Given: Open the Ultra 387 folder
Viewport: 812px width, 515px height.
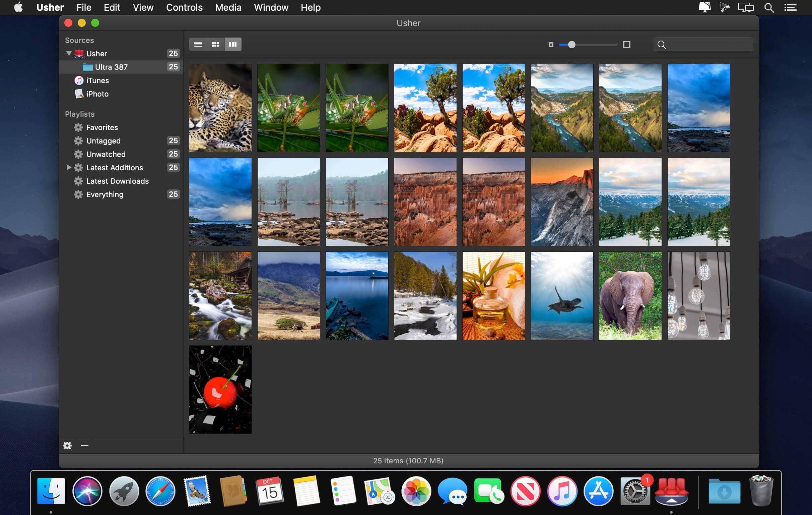Looking at the screenshot, I should 111,67.
